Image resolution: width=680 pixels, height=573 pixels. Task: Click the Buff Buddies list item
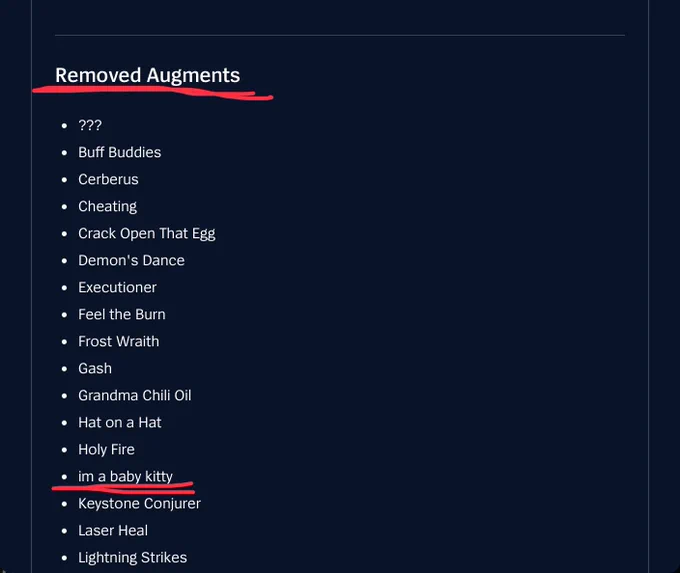coord(120,152)
